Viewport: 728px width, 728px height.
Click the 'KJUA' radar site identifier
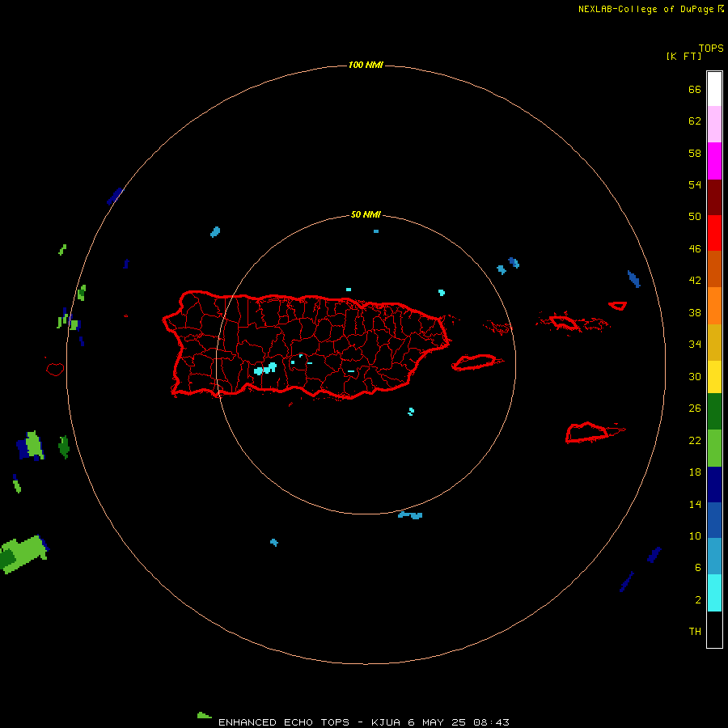pyautogui.click(x=387, y=722)
